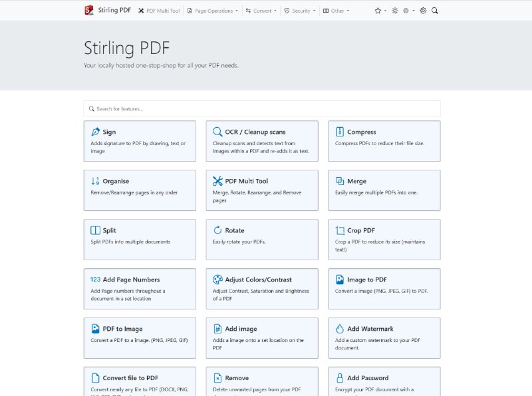Open the OCR / Cleanup scans tool icon
Viewport: 532px width, 396px height.
click(217, 132)
